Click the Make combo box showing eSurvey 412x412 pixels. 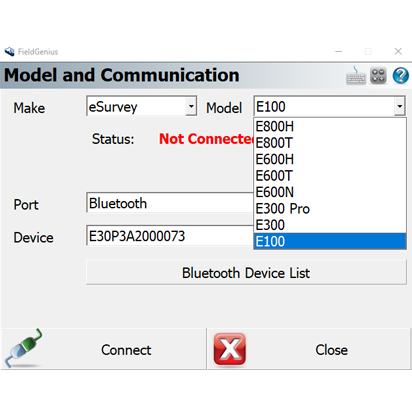[141, 106]
